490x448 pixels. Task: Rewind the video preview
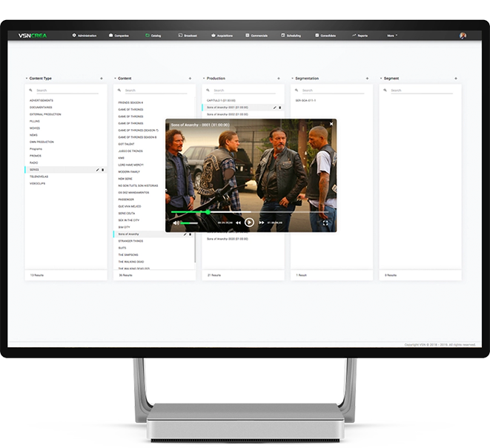(238, 223)
